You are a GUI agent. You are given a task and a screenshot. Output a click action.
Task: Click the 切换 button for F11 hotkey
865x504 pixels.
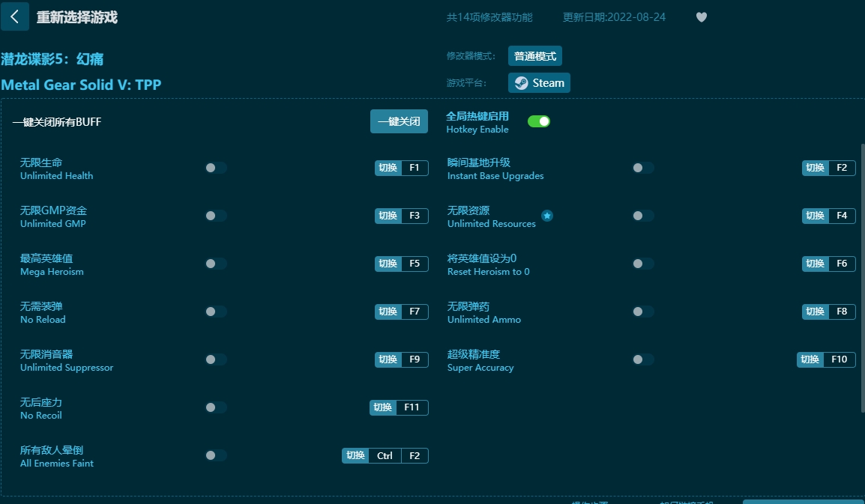point(383,407)
